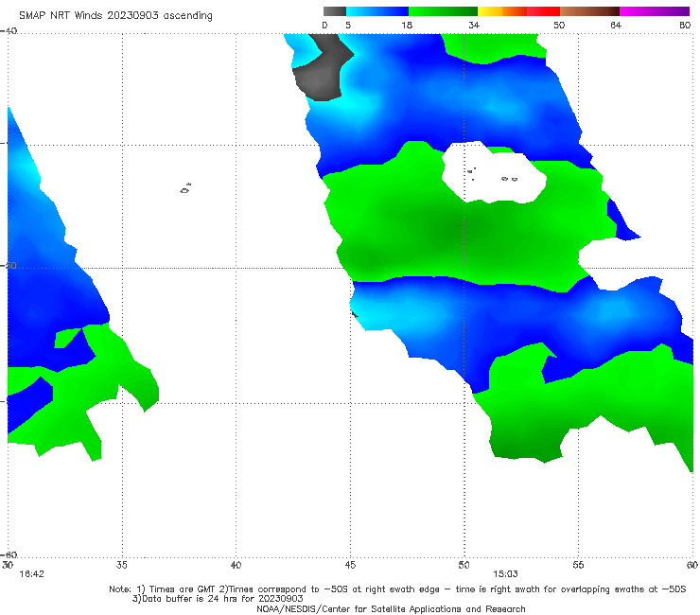Click the Data buffer is 24 hr note
This screenshot has height=615, width=700.
click(218, 599)
